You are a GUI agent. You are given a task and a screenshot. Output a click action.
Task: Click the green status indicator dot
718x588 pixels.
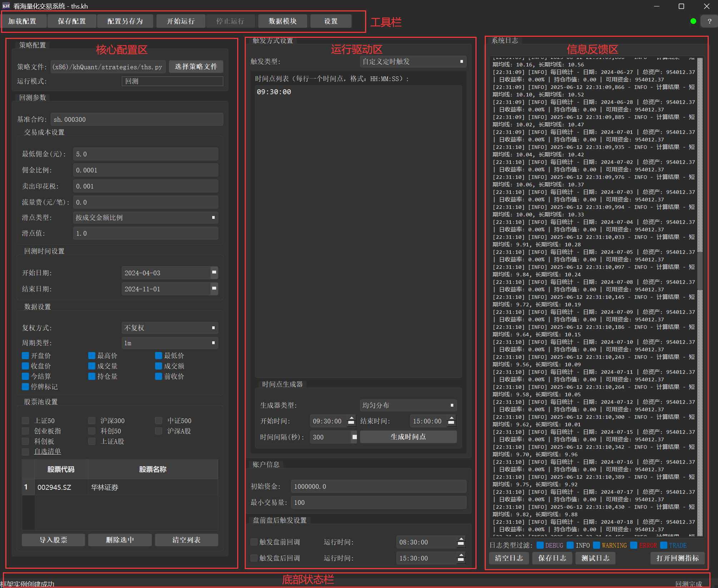coord(693,21)
